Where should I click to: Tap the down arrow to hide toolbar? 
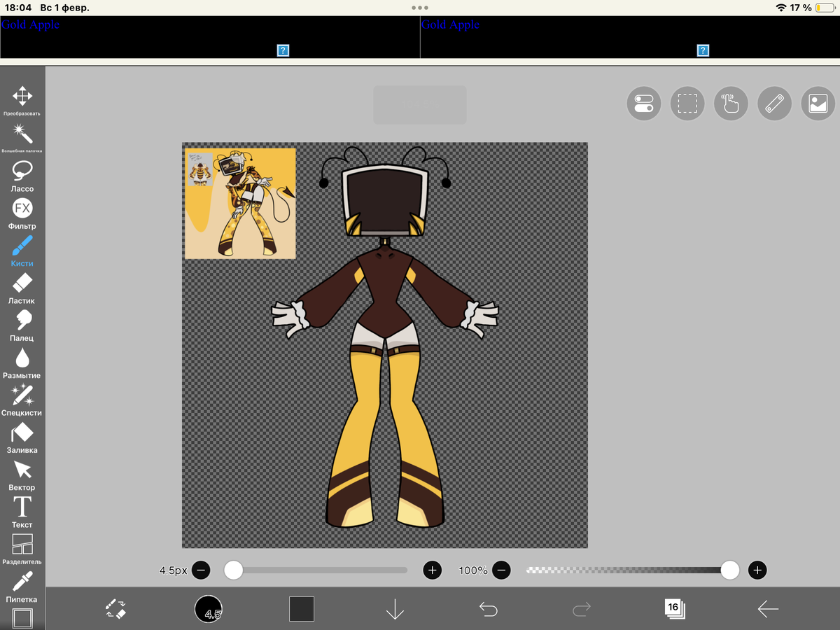click(395, 609)
